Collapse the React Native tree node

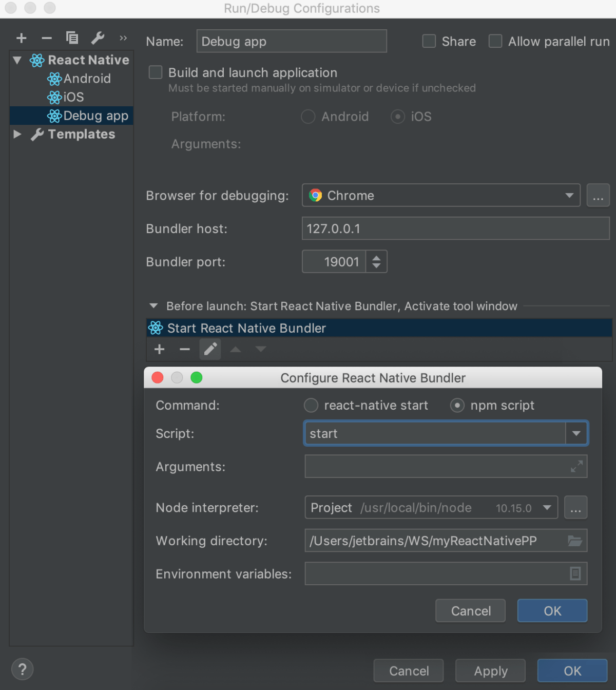coord(17,60)
